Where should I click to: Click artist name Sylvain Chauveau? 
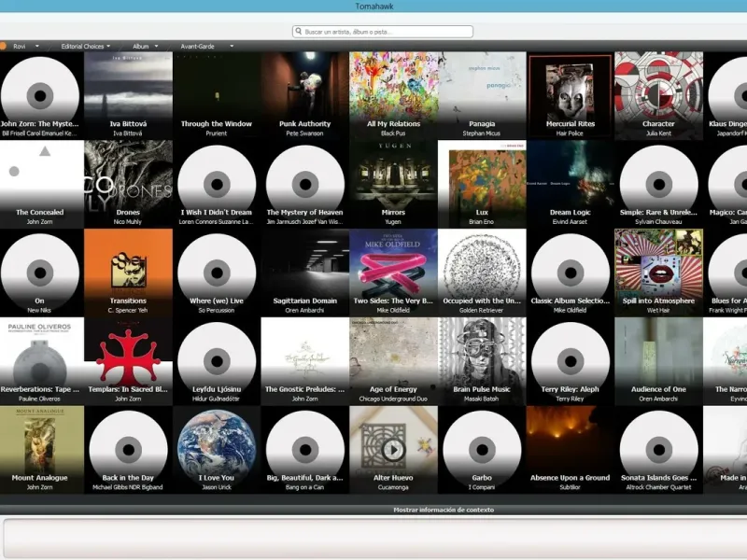click(x=658, y=222)
